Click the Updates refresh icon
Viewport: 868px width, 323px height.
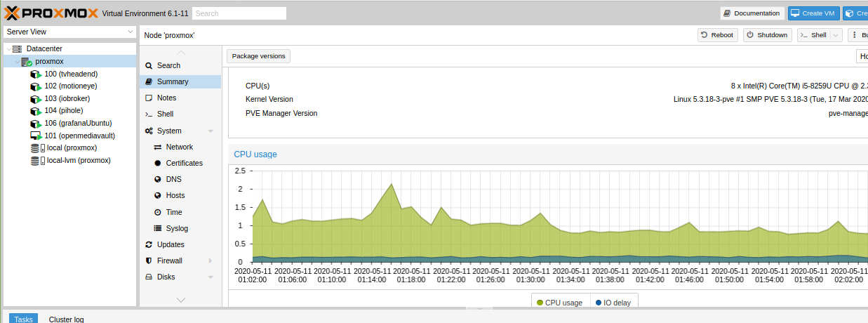click(149, 244)
